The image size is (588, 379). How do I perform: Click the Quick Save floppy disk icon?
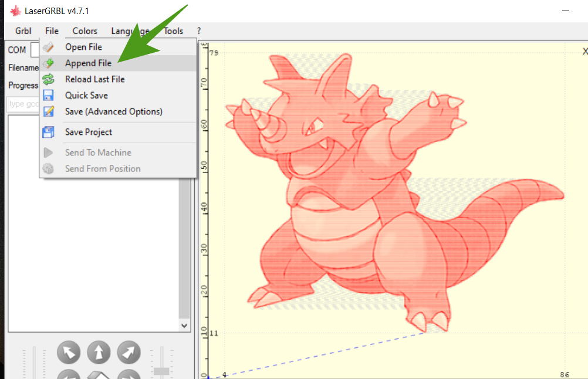tap(48, 95)
